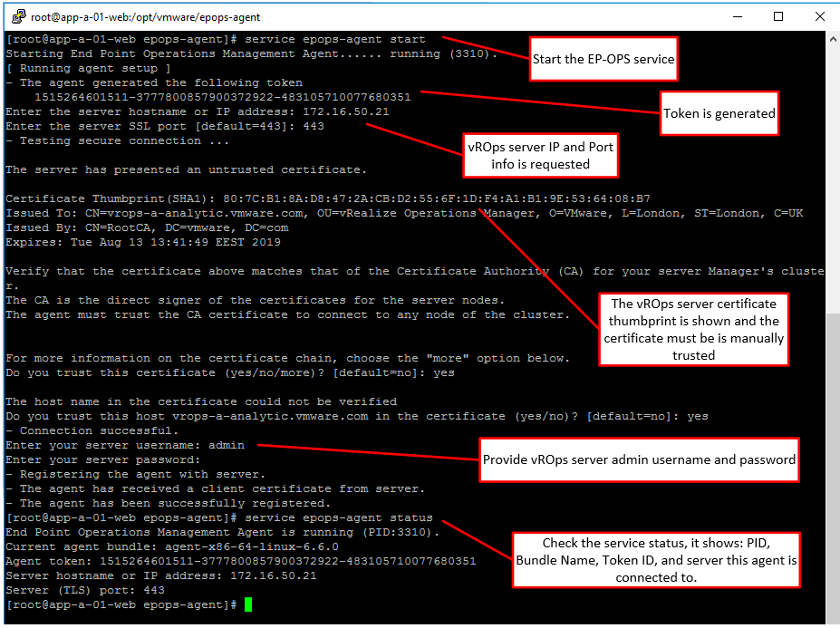
Task: Click 'Server (TLS) port: 443' line
Action: [85, 590]
